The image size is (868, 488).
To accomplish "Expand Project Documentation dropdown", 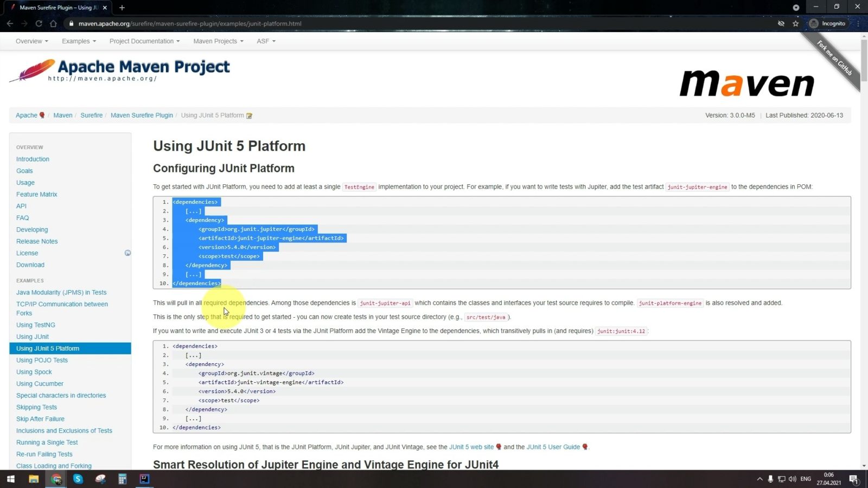I will point(144,41).
